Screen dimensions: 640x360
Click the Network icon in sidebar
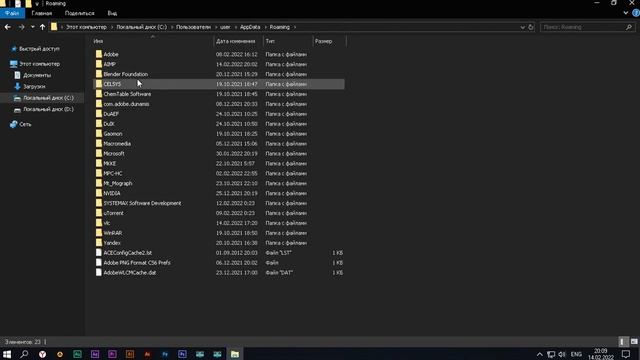(14, 124)
